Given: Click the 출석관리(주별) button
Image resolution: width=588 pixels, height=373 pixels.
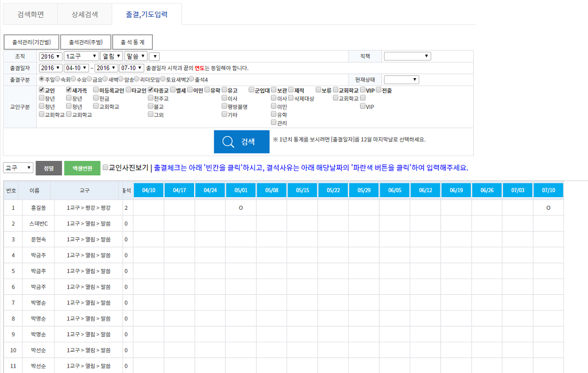Looking at the screenshot, I should pos(86,42).
